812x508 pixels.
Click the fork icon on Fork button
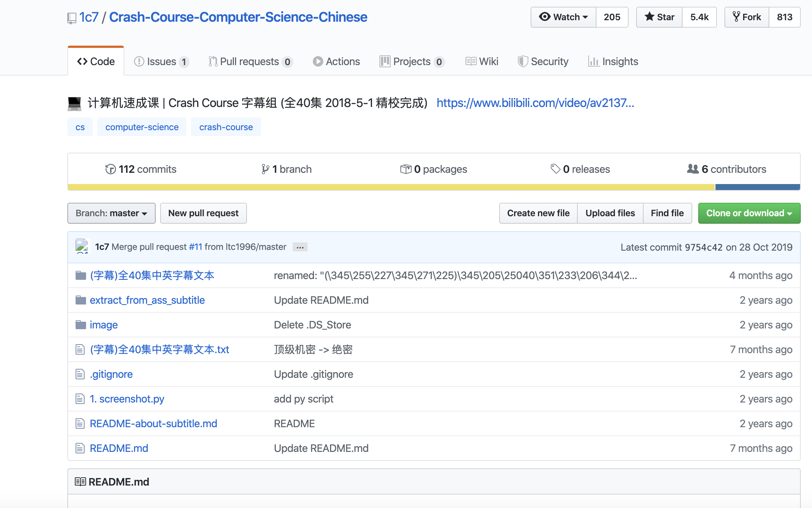[736, 17]
